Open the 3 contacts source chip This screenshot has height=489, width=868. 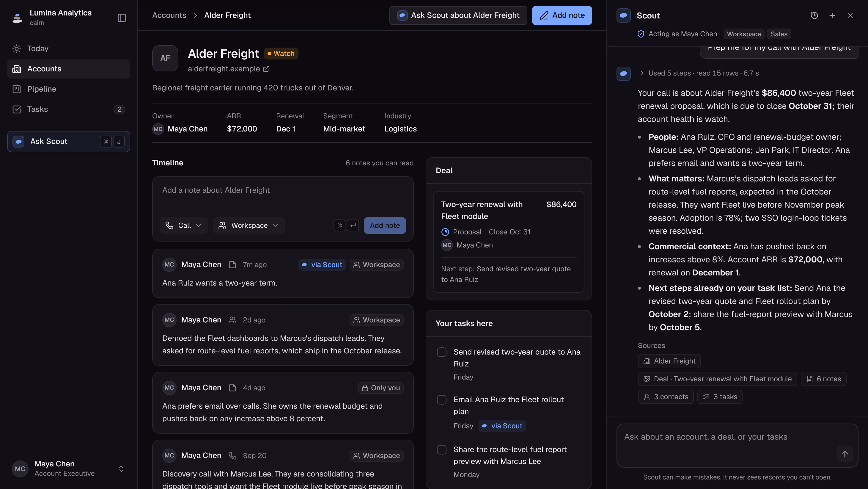pyautogui.click(x=666, y=396)
